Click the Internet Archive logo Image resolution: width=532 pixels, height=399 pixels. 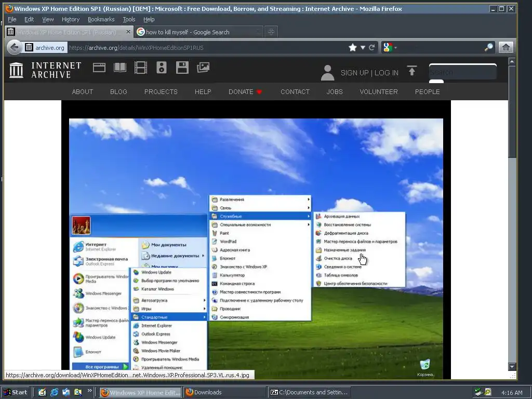click(x=46, y=70)
